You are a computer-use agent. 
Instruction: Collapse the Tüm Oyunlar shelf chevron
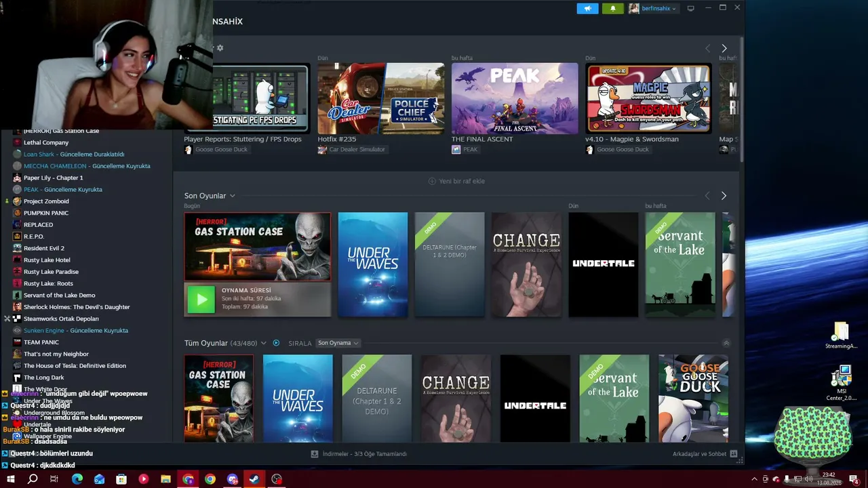[726, 343]
